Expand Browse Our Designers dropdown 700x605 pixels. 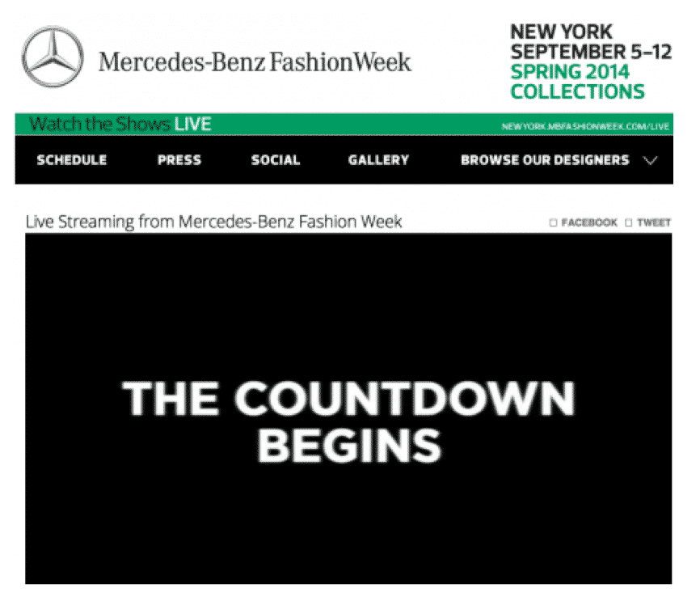(x=545, y=160)
